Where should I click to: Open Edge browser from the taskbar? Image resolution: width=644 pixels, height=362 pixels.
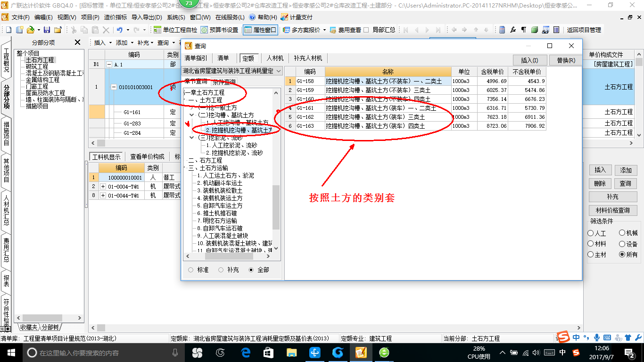click(245, 353)
